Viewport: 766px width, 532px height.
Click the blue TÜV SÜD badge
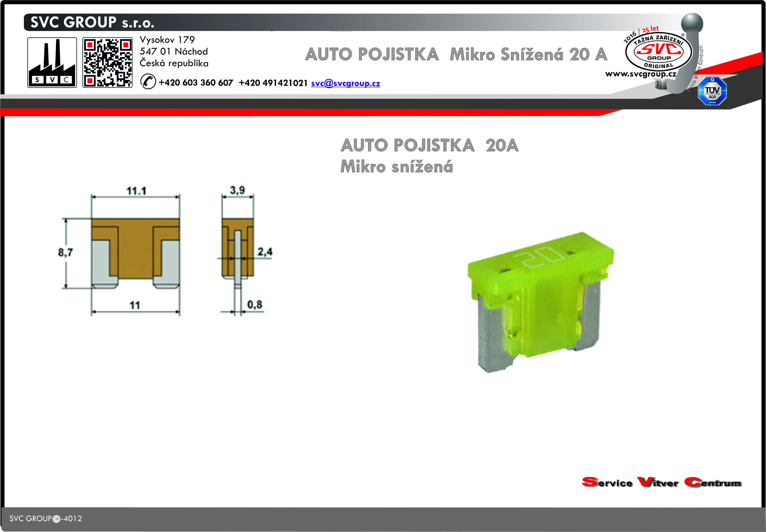point(712,91)
